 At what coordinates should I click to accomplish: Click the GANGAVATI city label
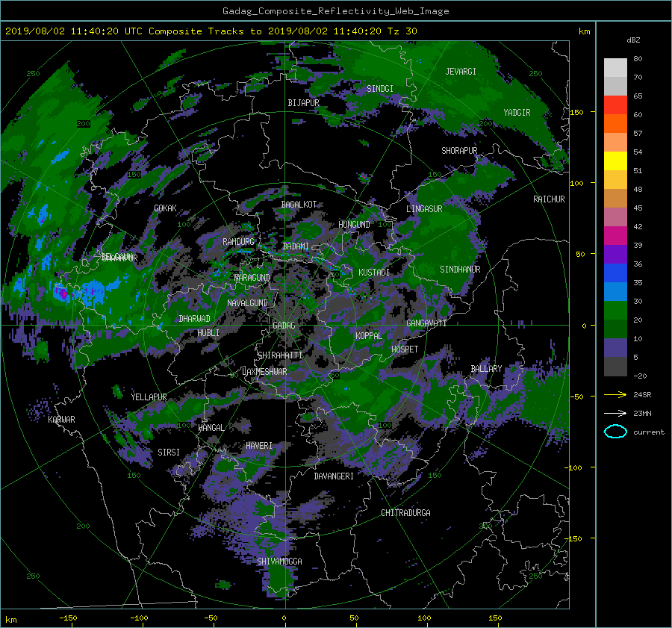tap(426, 323)
